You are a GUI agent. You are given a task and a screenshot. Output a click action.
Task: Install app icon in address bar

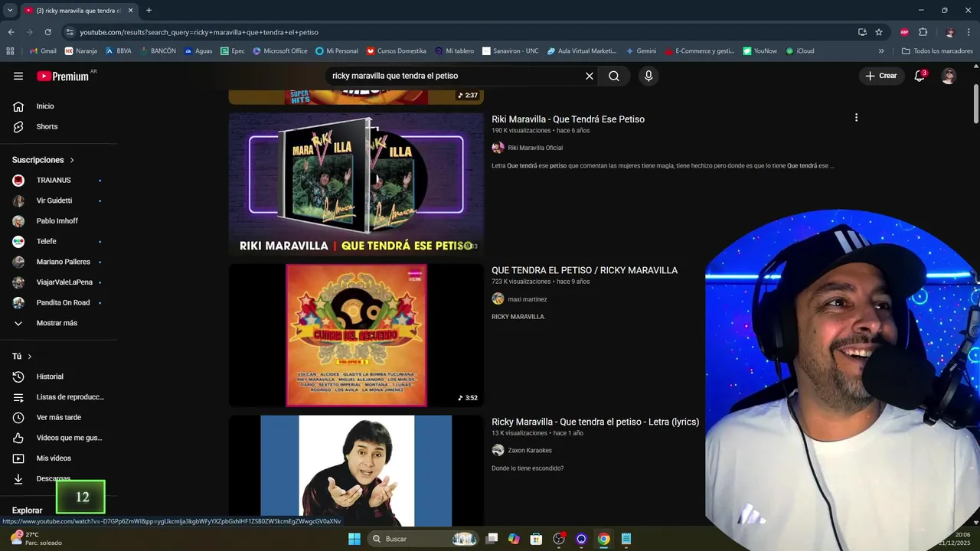click(862, 32)
